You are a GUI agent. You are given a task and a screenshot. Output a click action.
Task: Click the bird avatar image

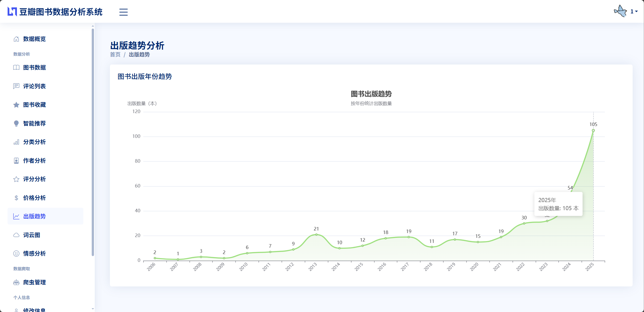coord(620,11)
